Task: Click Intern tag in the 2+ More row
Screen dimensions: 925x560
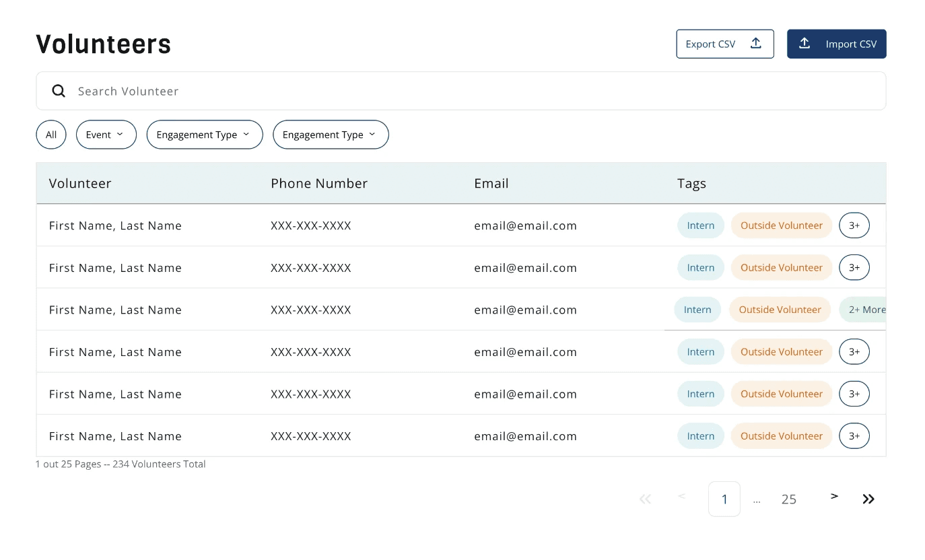Action: (x=697, y=310)
